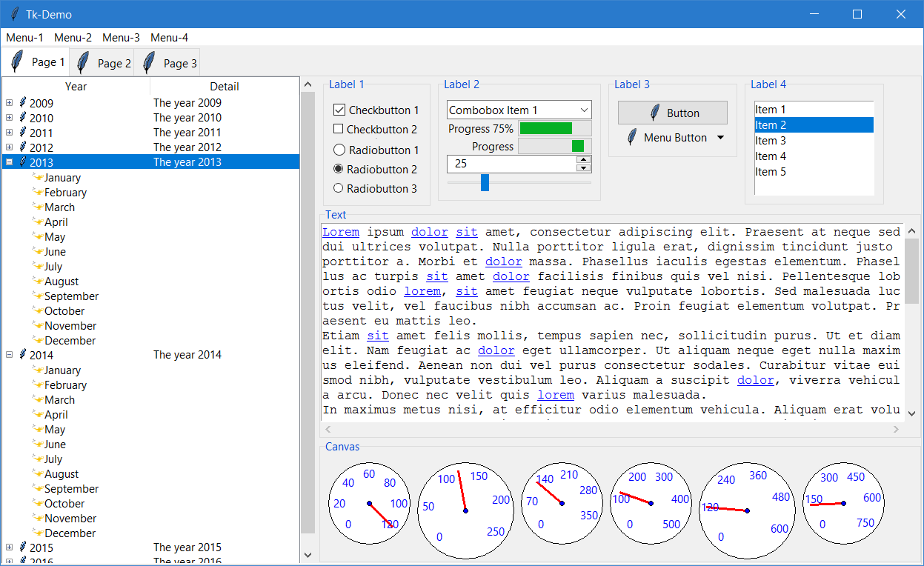Click the feather icon on Page 2 tab
The height and width of the screenshot is (566, 924).
coord(83,63)
